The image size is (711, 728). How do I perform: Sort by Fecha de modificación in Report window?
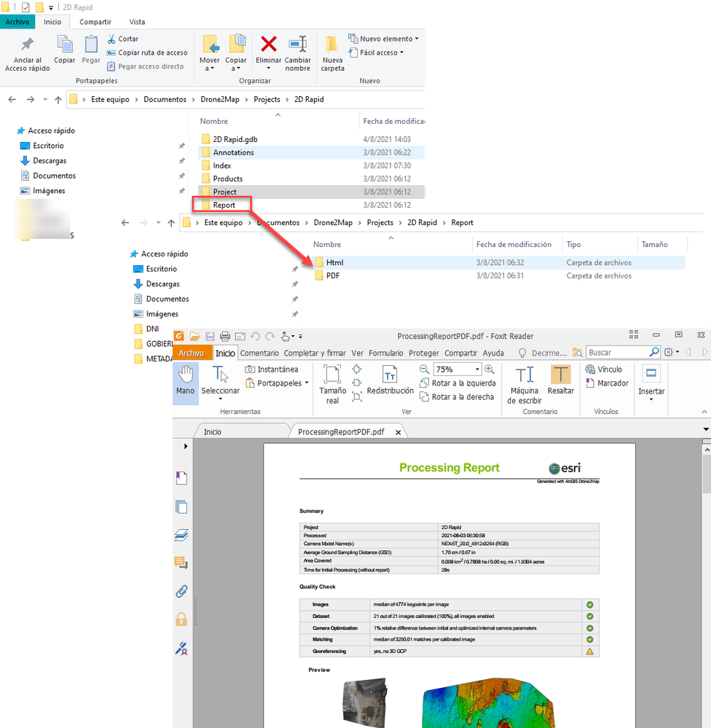coord(514,244)
